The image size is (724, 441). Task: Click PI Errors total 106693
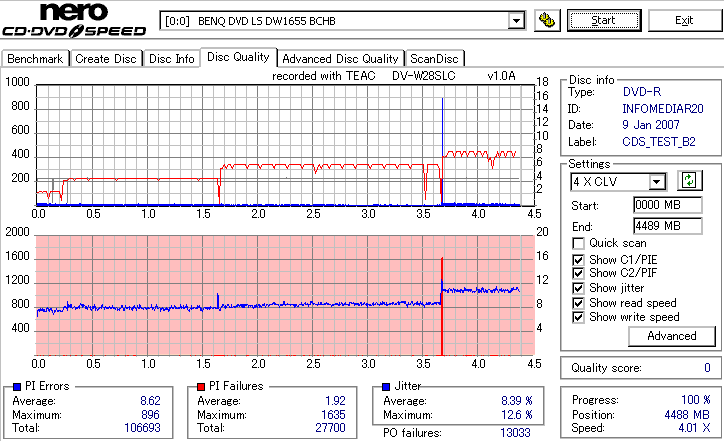(x=142, y=428)
